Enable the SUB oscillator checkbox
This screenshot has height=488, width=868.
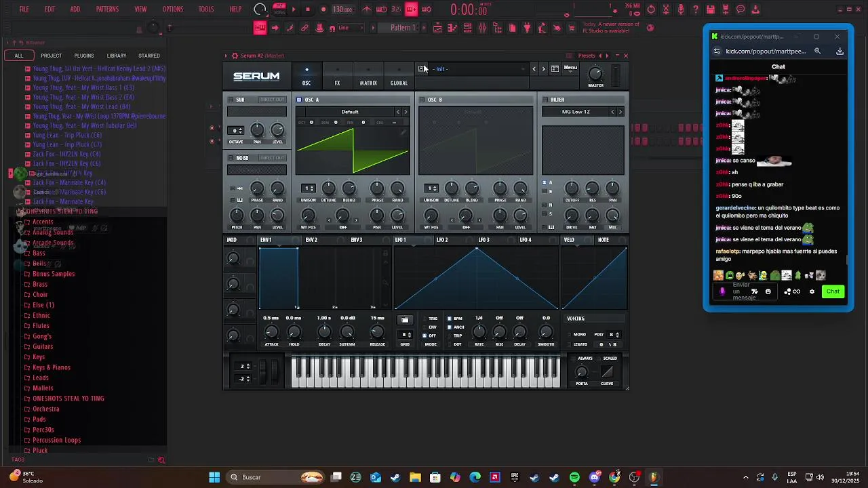[231, 100]
